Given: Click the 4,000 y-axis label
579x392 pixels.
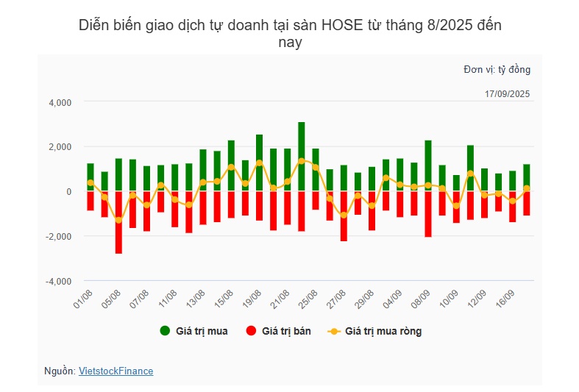Looking at the screenshot, I should tap(60, 103).
